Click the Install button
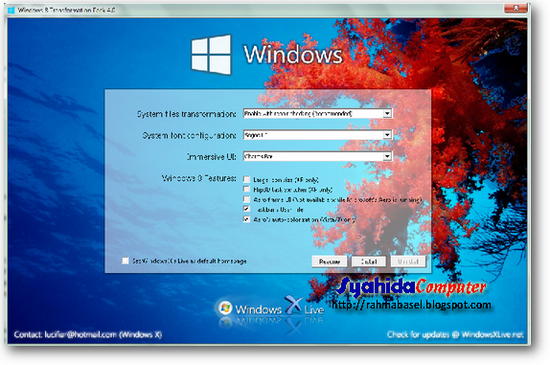Image resolution: width=550 pixels, height=365 pixels. pyautogui.click(x=369, y=262)
